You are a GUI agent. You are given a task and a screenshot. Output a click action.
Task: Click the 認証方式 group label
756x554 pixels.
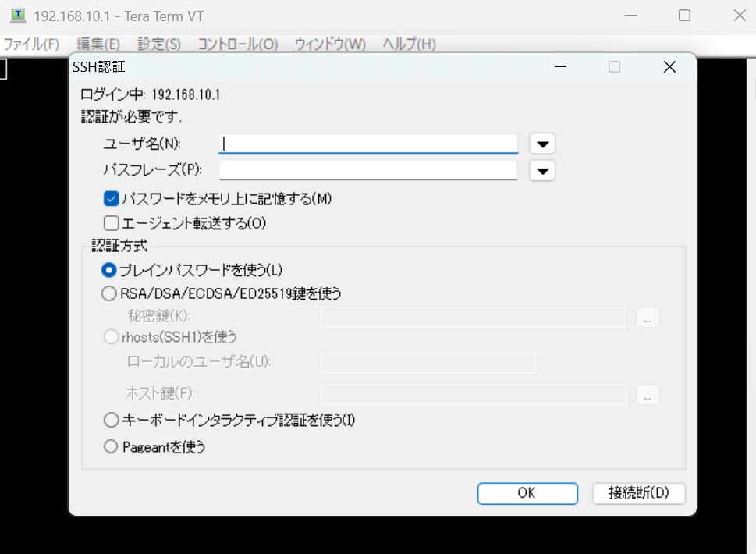pyautogui.click(x=119, y=246)
